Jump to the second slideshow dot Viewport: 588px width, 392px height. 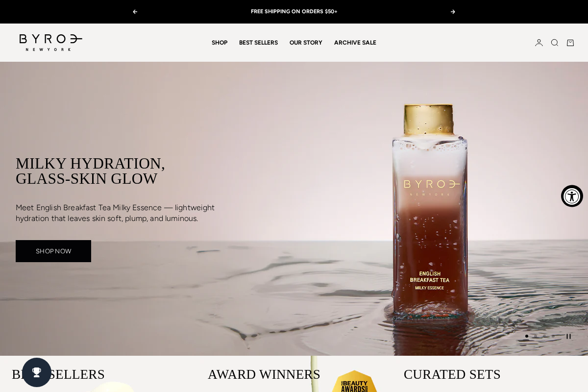tap(536, 336)
